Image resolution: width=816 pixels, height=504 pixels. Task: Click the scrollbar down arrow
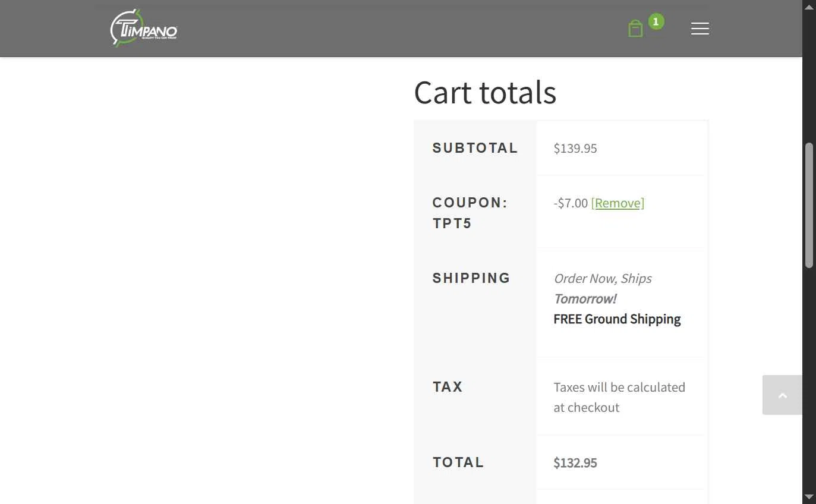pos(809,496)
